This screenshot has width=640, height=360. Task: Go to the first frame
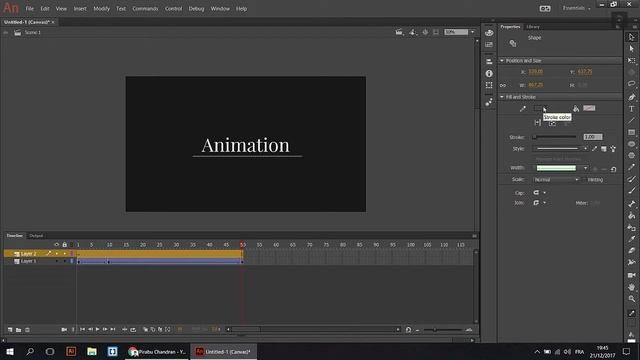pyautogui.click(x=82, y=329)
